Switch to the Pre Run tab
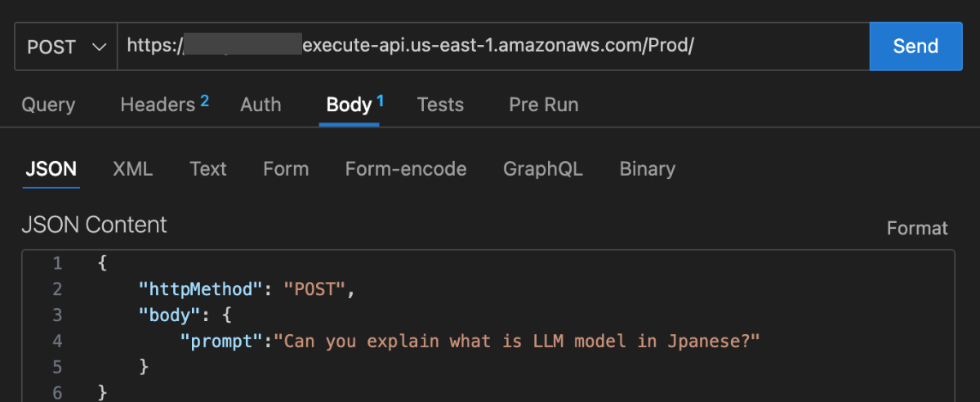This screenshot has height=402, width=980. tap(543, 105)
